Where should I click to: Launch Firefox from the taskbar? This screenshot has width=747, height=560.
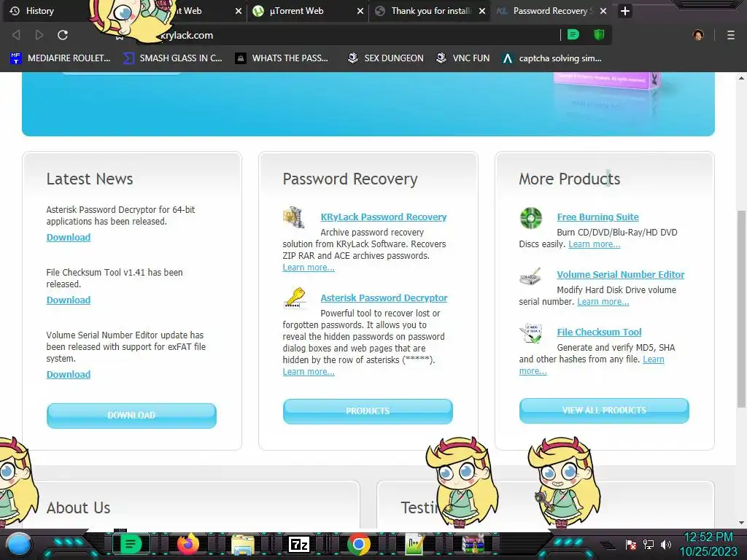point(188,544)
